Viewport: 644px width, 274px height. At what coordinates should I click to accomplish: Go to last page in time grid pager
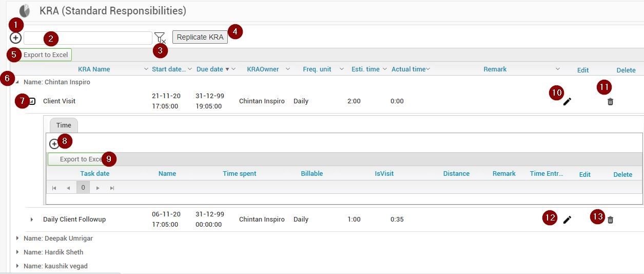click(x=112, y=188)
